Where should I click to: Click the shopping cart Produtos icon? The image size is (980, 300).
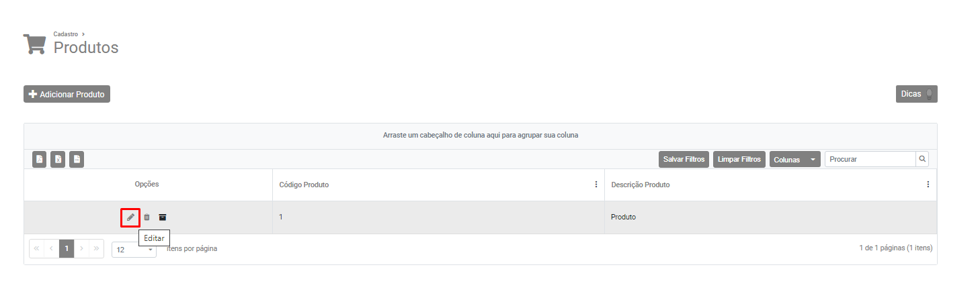click(34, 44)
